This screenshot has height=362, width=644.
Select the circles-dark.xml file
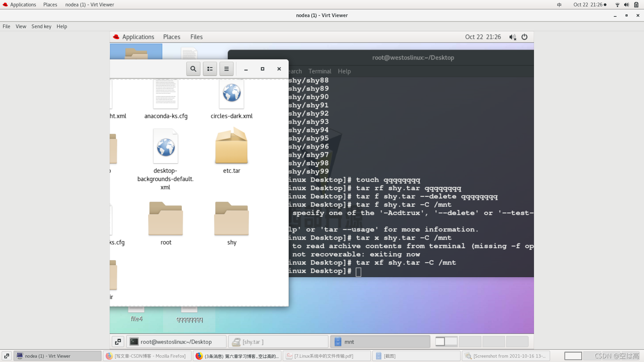click(231, 95)
